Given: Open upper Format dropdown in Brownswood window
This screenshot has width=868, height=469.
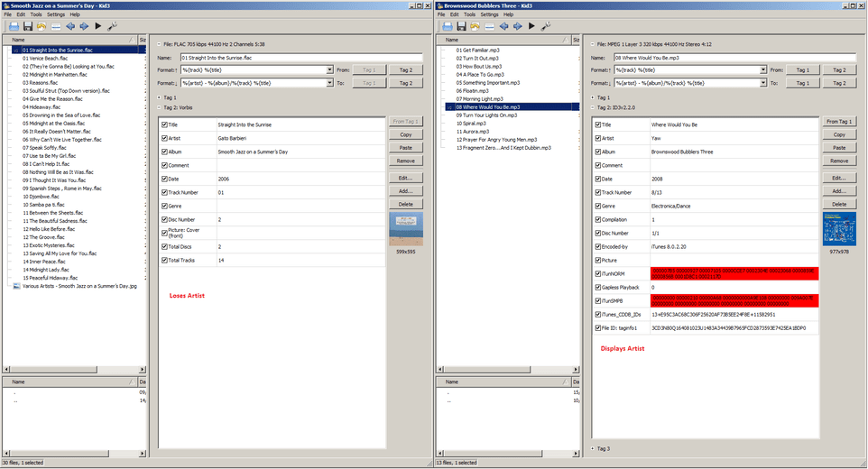Looking at the screenshot, I should [x=762, y=70].
